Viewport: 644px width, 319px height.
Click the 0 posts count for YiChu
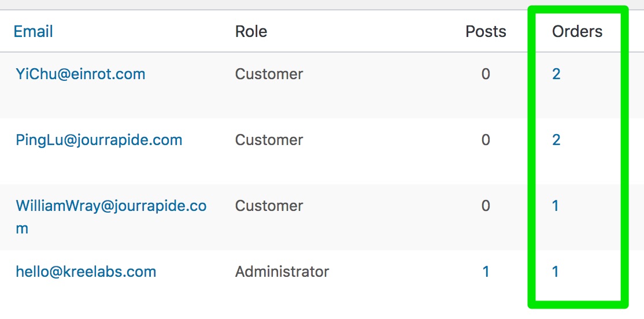(486, 75)
